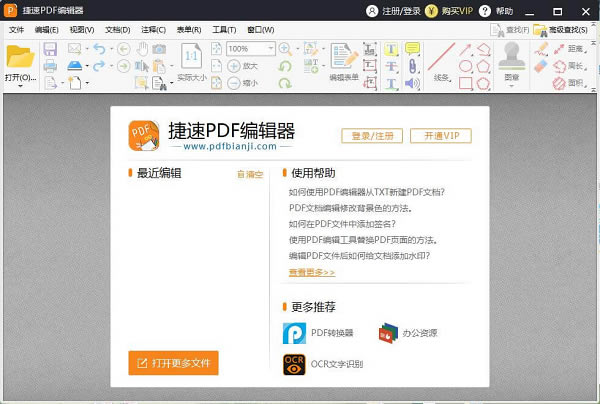Select the Arrow drawing tool
Viewport: 600px width, 404px height.
[x=465, y=49]
